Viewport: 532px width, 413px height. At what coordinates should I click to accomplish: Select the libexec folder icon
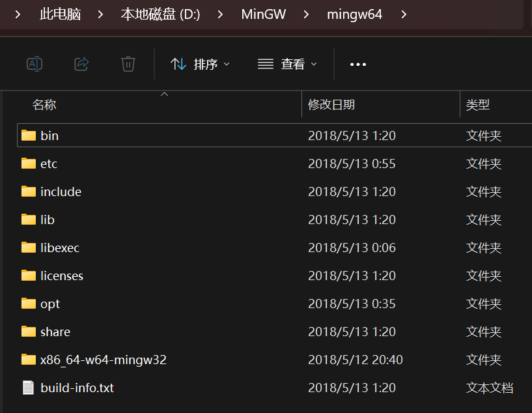(x=29, y=248)
